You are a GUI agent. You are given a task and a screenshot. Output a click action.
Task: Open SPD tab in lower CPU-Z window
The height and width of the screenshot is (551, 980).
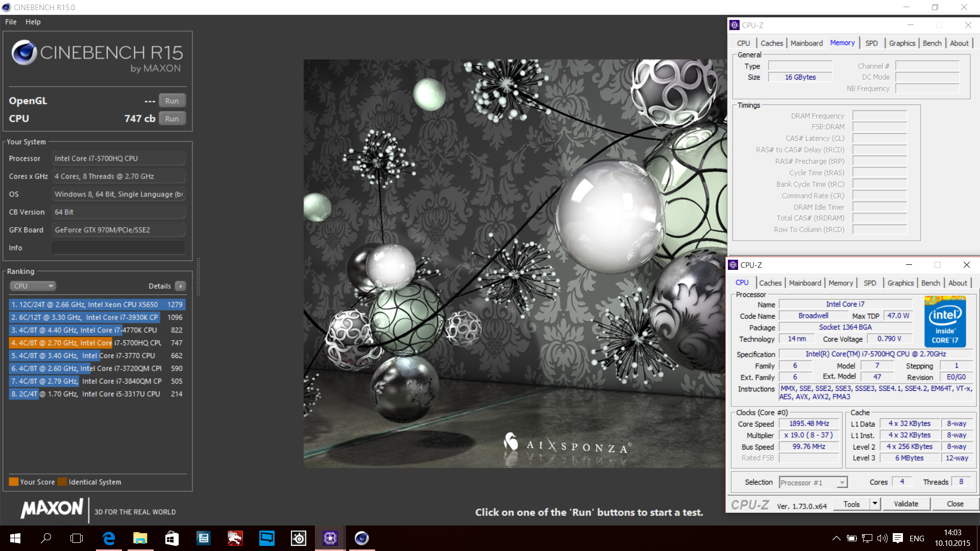click(870, 283)
